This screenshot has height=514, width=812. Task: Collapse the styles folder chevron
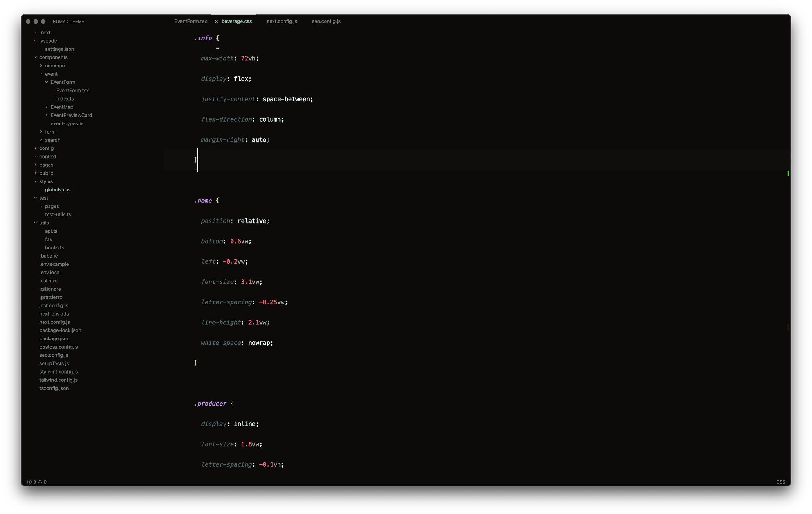pyautogui.click(x=35, y=181)
